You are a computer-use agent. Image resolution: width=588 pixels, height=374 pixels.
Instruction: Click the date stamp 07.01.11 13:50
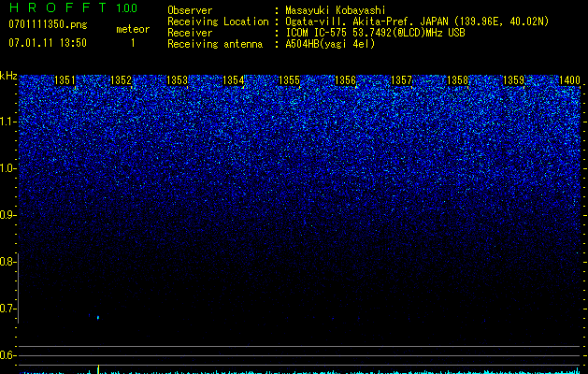pos(48,43)
